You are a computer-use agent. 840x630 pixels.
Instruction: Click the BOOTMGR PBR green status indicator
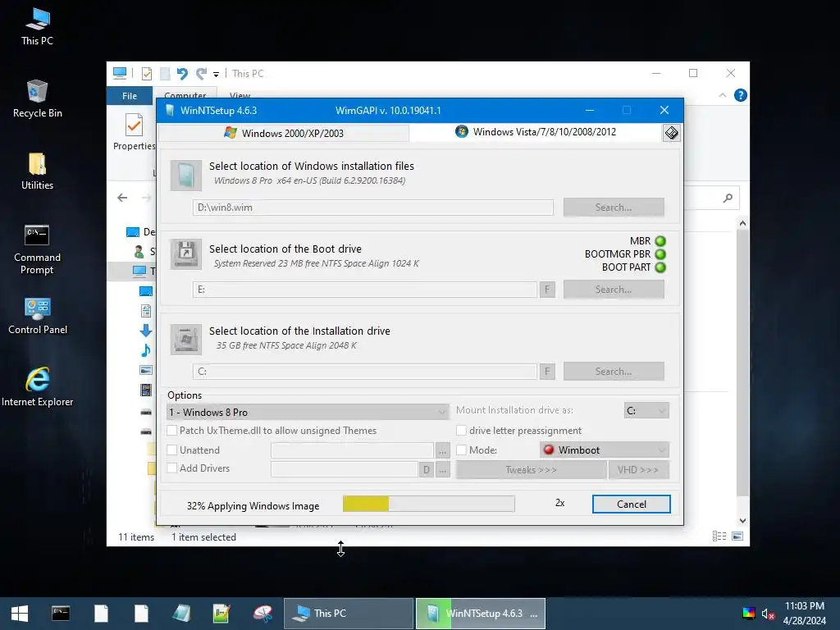660,254
